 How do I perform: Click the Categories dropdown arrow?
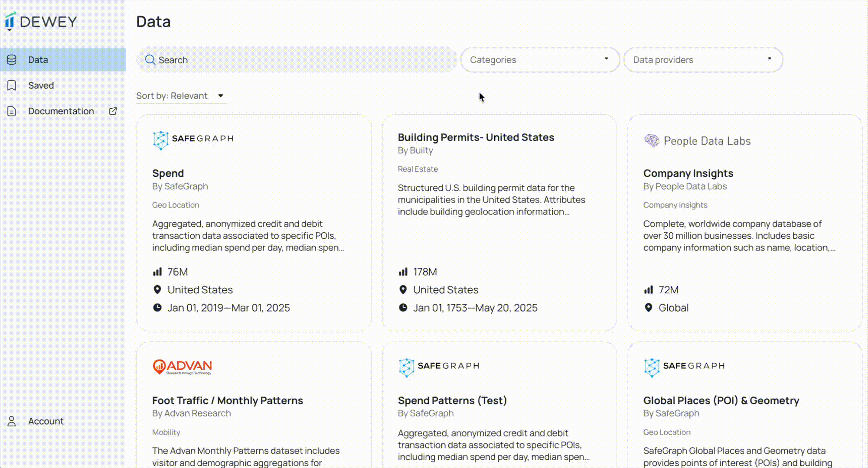pos(606,58)
